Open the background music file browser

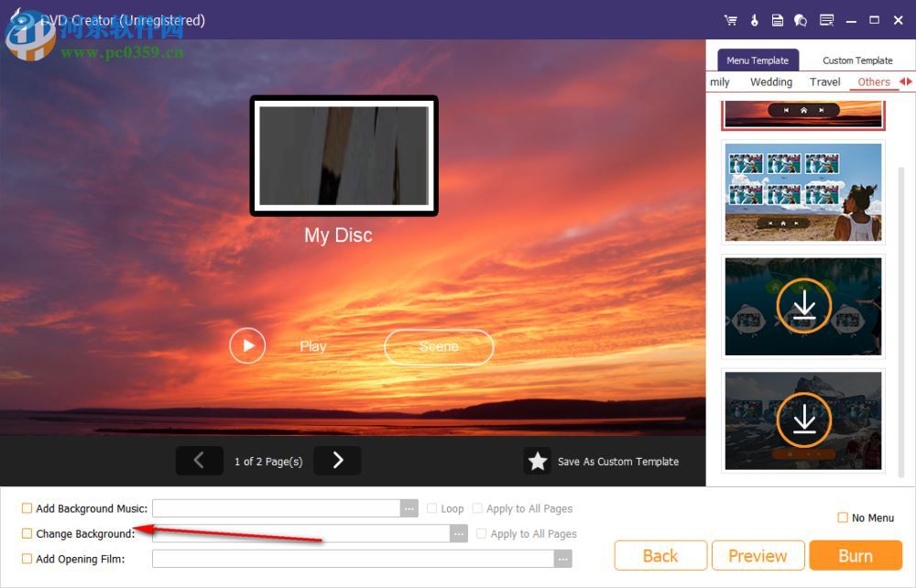point(409,508)
